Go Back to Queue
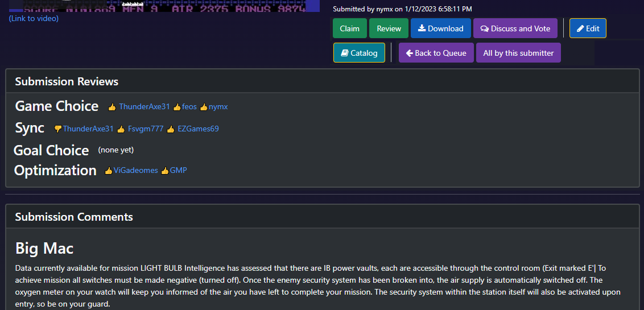This screenshot has height=310, width=644. tap(436, 53)
